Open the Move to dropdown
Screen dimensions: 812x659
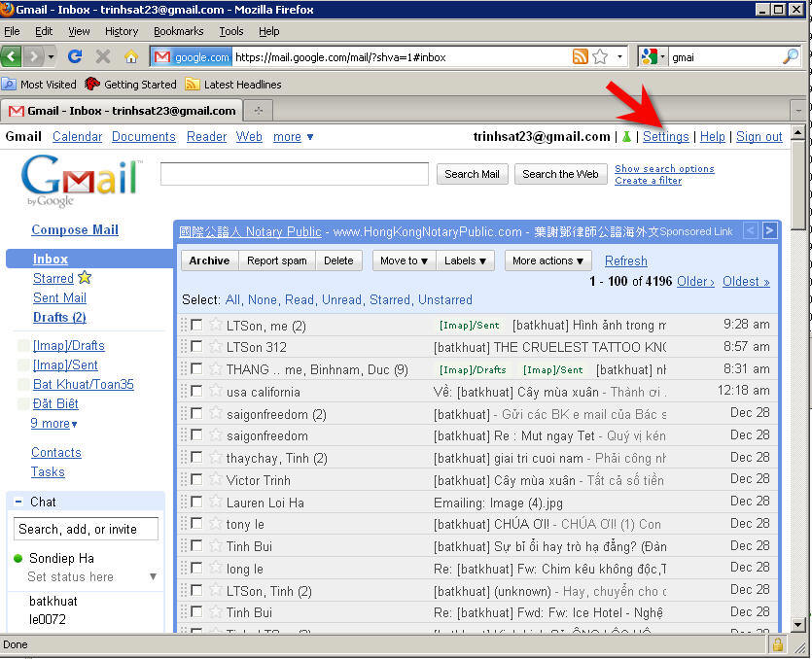pyautogui.click(x=404, y=260)
